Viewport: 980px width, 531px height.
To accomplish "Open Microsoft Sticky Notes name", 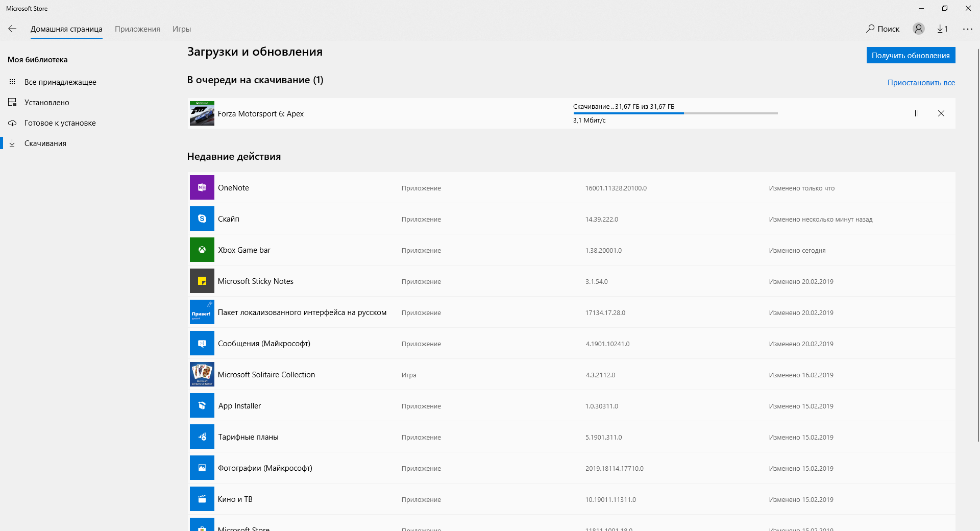I will tap(256, 281).
